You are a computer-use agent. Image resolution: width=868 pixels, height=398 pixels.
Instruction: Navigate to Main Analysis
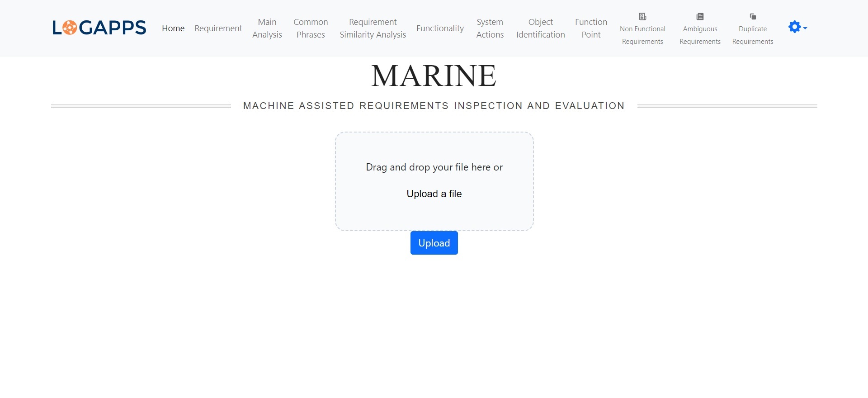(x=267, y=28)
